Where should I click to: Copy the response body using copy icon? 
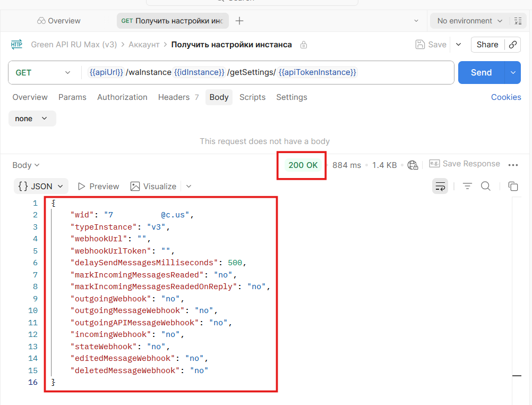[x=513, y=186]
